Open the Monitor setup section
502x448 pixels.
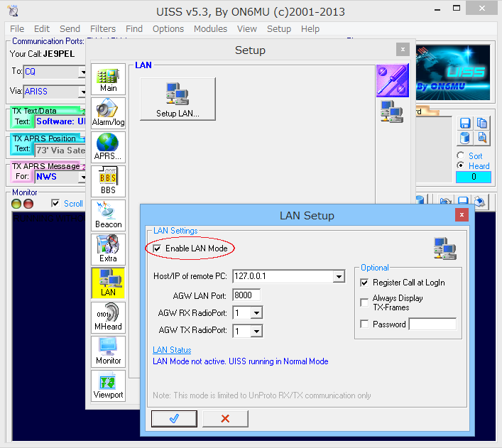tap(108, 351)
